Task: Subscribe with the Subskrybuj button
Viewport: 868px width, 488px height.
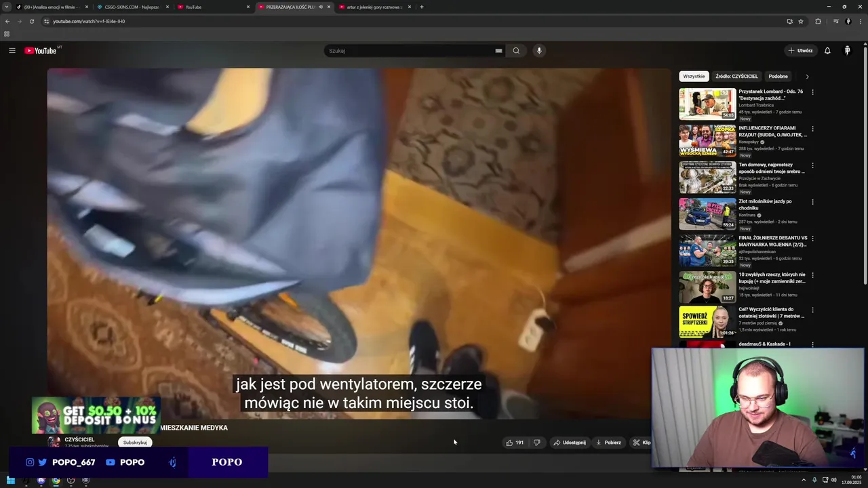Action: tap(135, 443)
